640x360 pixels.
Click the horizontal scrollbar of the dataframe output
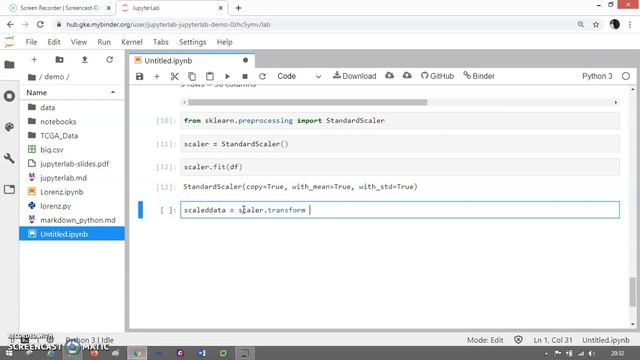click(x=308, y=102)
